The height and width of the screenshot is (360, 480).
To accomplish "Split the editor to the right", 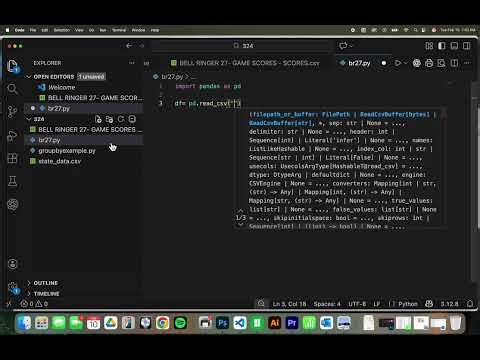I will pos(454,63).
